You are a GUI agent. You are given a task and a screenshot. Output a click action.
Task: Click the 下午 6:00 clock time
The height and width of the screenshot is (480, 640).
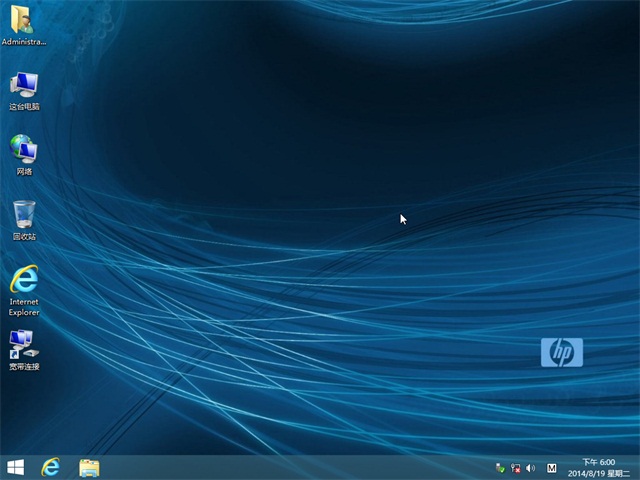tap(599, 462)
